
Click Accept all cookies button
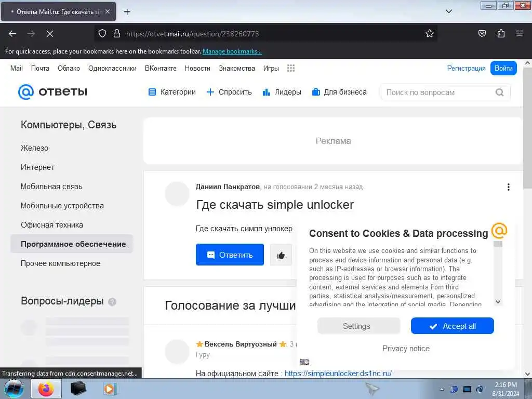click(x=453, y=326)
